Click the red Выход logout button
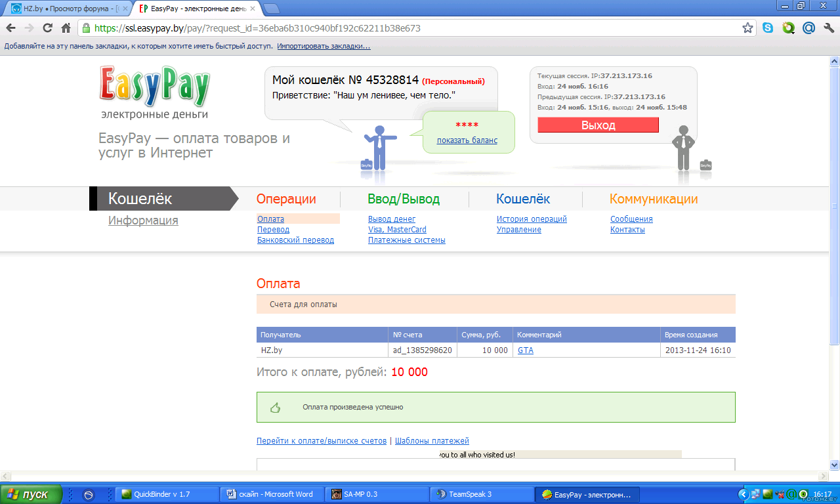 tap(598, 125)
